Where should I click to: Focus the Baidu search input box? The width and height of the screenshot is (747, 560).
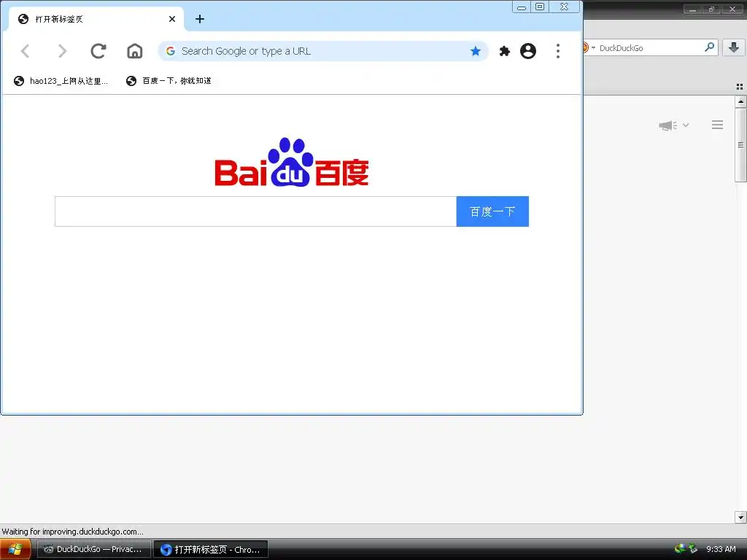point(256,211)
